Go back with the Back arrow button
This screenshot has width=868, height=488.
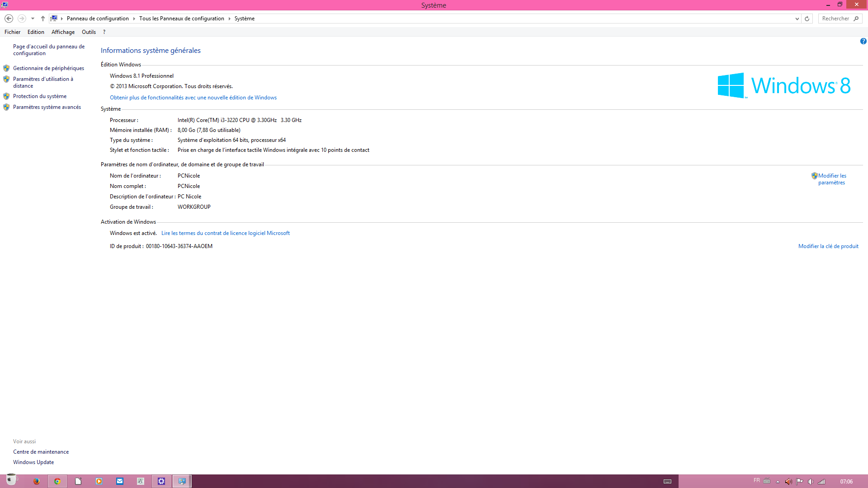click(x=9, y=19)
